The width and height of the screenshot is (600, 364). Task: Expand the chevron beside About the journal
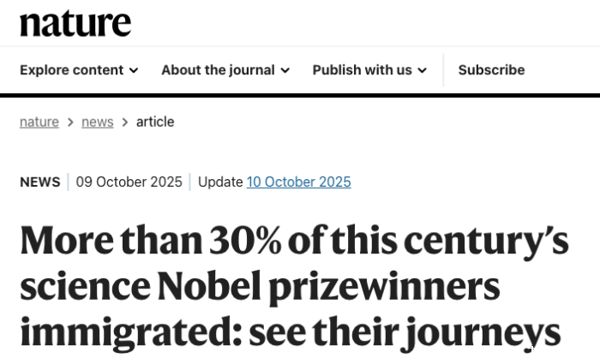coord(285,71)
